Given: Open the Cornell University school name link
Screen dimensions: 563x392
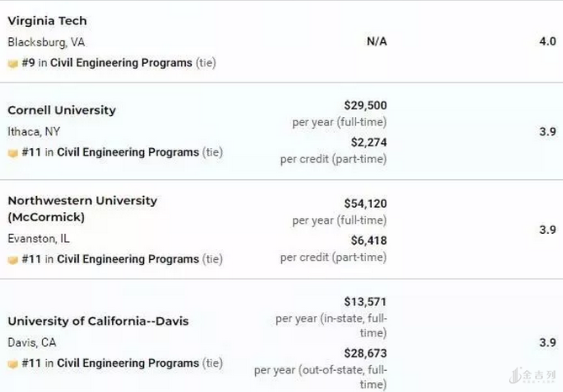Looking at the screenshot, I should [61, 110].
